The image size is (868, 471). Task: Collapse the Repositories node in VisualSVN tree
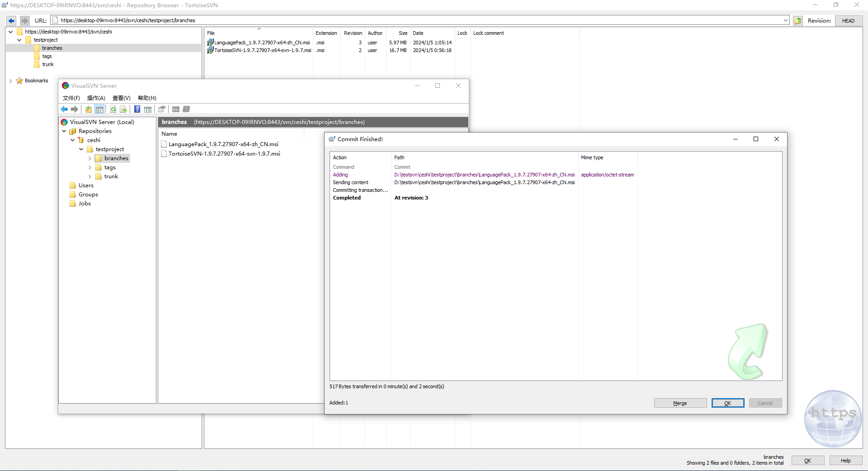[64, 131]
